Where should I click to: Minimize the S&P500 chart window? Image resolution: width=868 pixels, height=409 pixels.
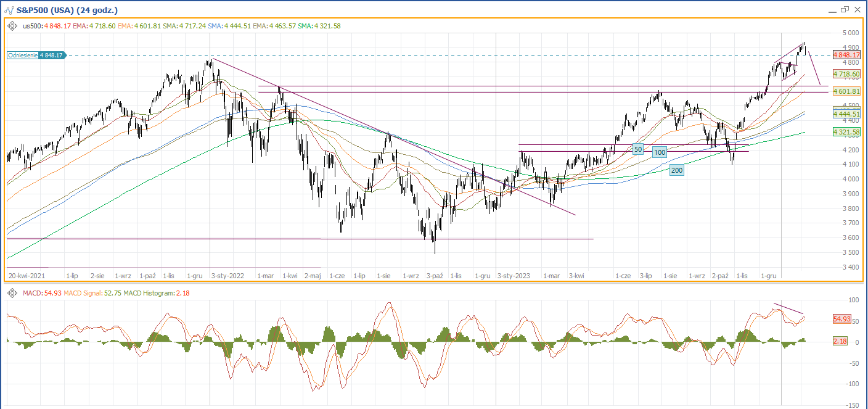(832, 10)
